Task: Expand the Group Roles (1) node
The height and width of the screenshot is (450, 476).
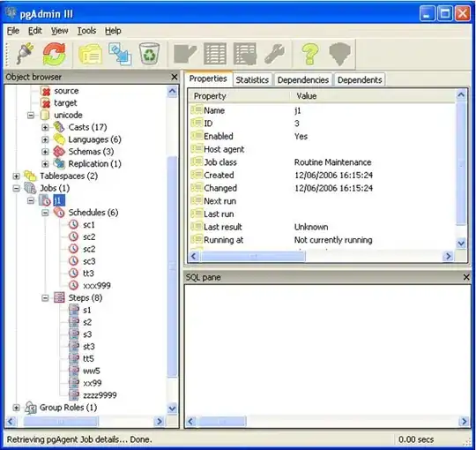Action: [17, 408]
